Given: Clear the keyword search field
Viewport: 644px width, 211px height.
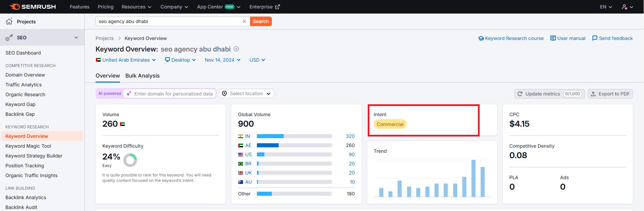Looking at the screenshot, I should (x=244, y=21).
